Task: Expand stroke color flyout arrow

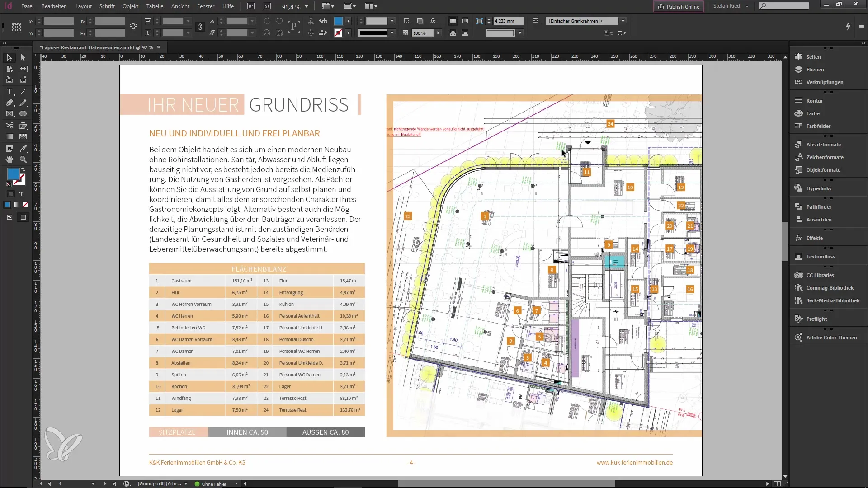Action: pos(349,33)
